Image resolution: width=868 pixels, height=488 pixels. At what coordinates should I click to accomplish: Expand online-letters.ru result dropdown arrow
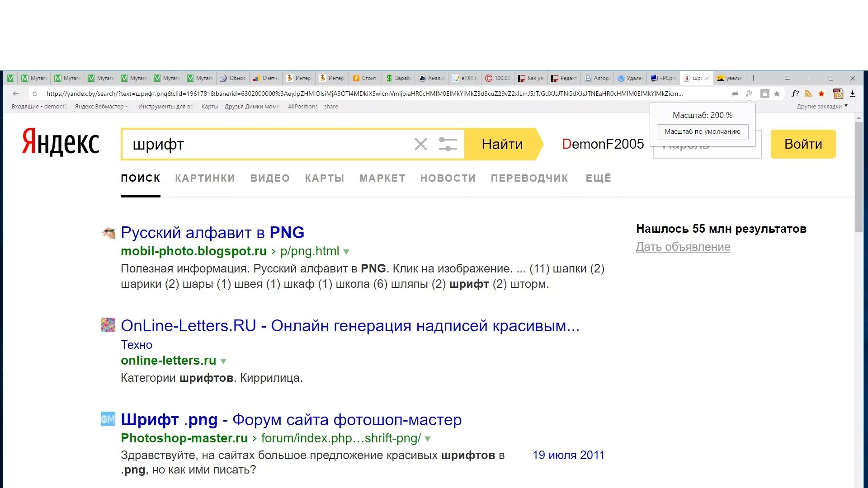(223, 361)
